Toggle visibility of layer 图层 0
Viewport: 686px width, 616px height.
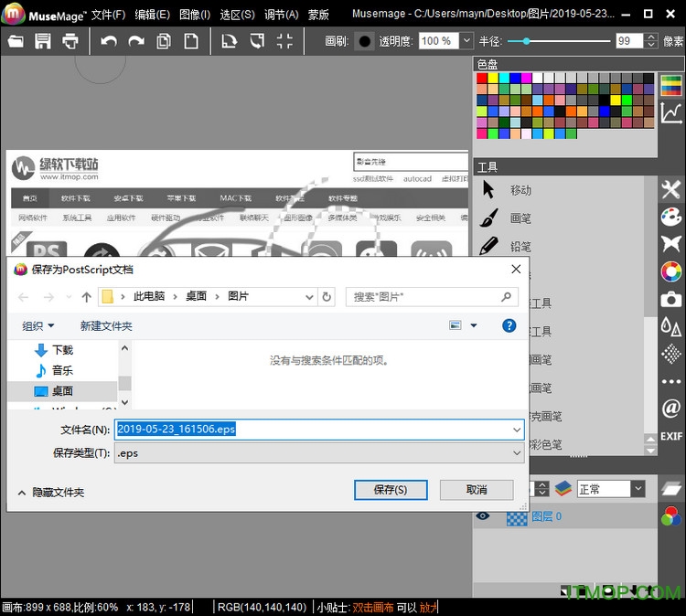(x=483, y=515)
